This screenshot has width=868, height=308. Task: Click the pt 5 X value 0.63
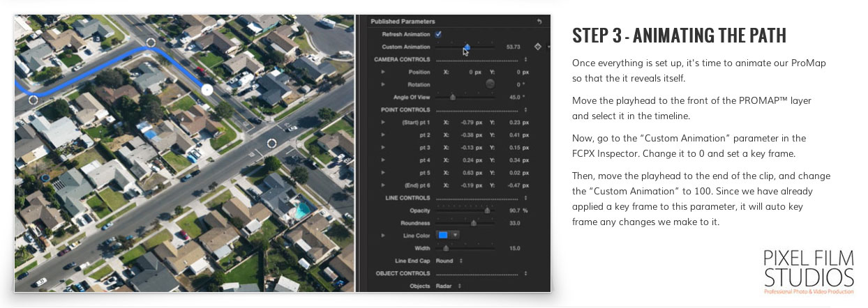(x=468, y=173)
